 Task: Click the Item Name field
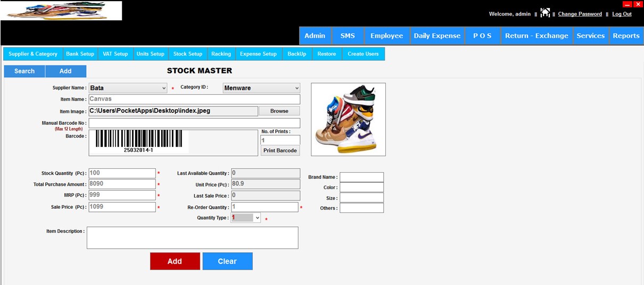click(194, 99)
